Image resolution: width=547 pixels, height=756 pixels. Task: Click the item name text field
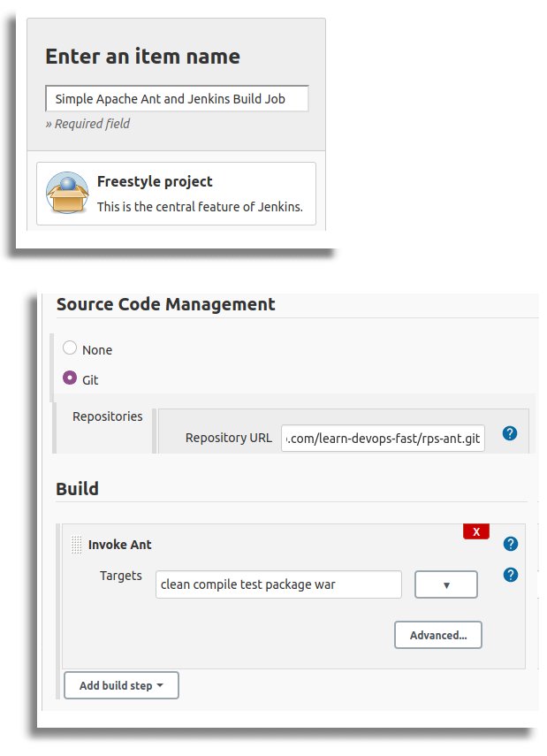tap(177, 99)
